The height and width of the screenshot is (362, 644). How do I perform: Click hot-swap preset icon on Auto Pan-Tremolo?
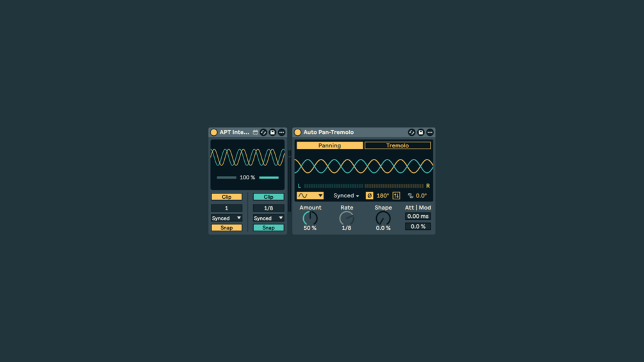pos(411,132)
